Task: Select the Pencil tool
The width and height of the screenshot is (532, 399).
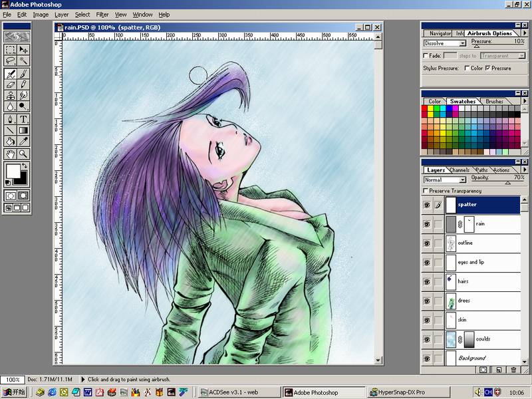Action: pyautogui.click(x=23, y=84)
